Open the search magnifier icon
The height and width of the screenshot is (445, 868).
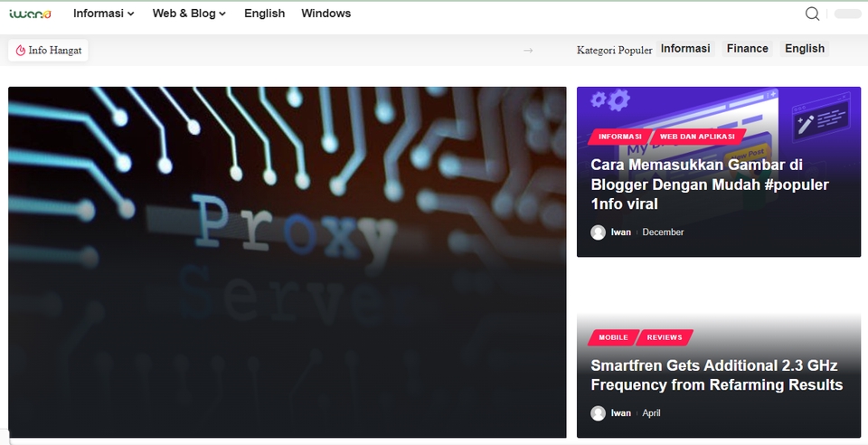tap(812, 14)
